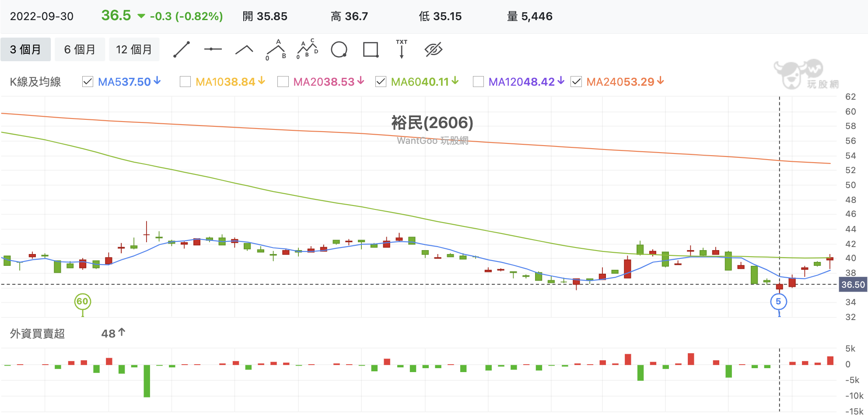This screenshot has width=868, height=418.
Task: Select the horizontal line drawing tool
Action: pos(213,49)
